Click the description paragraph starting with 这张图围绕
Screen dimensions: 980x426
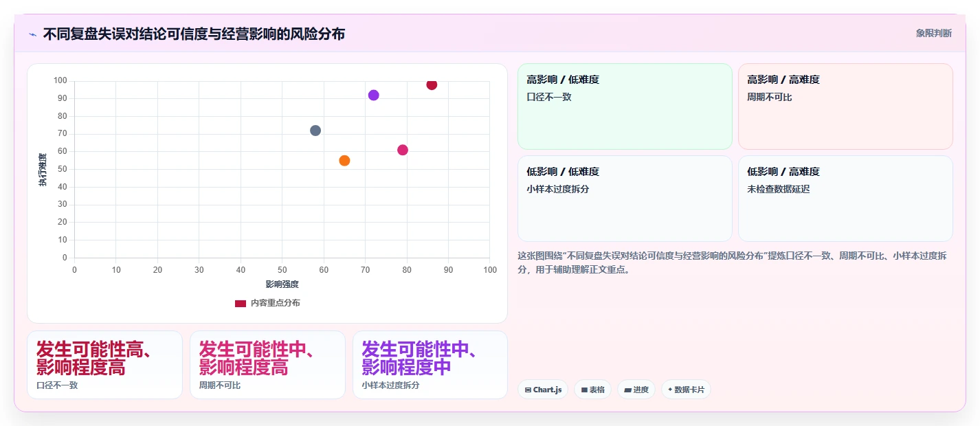click(x=733, y=262)
